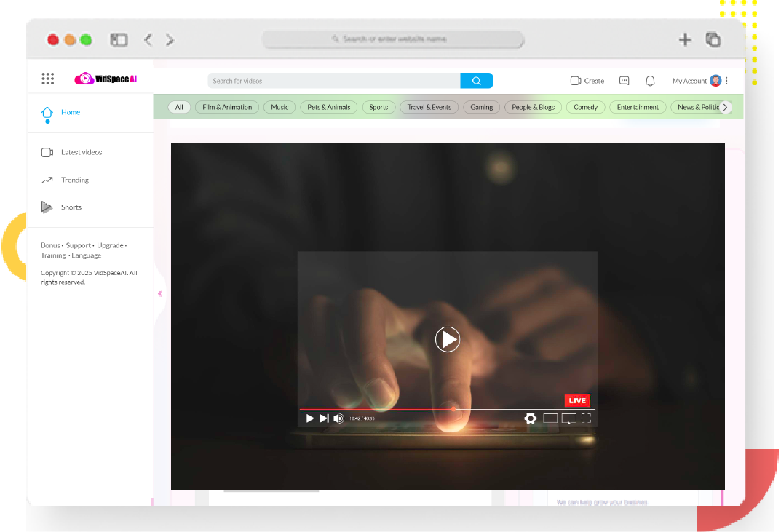This screenshot has height=532, width=781.
Task: Select the Comedy category chip
Action: tap(586, 107)
